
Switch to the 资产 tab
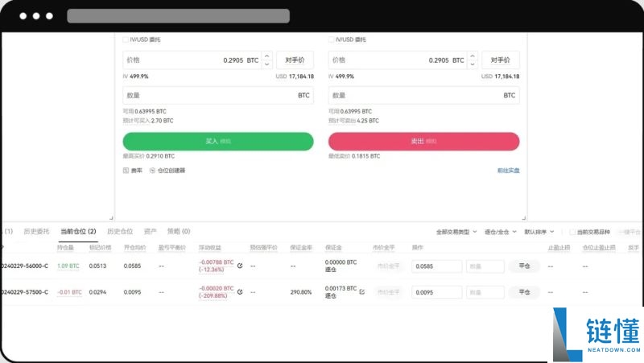151,232
